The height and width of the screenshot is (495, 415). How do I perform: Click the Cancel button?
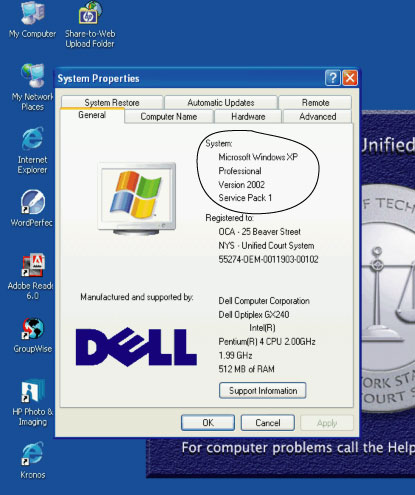pos(268,423)
